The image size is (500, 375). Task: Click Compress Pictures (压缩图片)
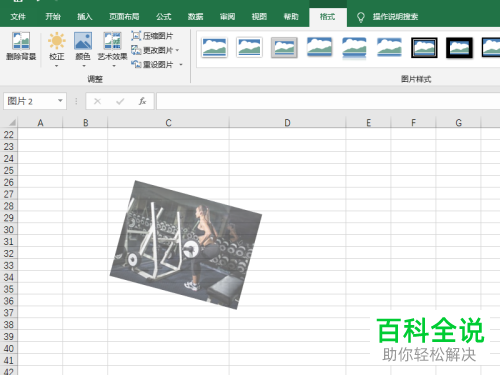[152, 36]
